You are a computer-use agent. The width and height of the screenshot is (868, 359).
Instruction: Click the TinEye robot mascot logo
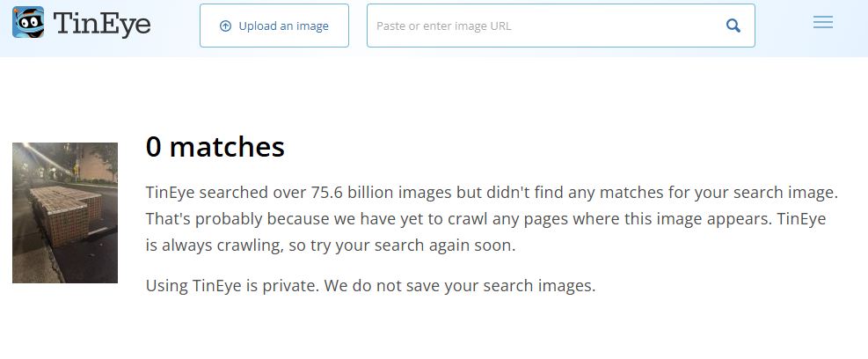coord(28,22)
